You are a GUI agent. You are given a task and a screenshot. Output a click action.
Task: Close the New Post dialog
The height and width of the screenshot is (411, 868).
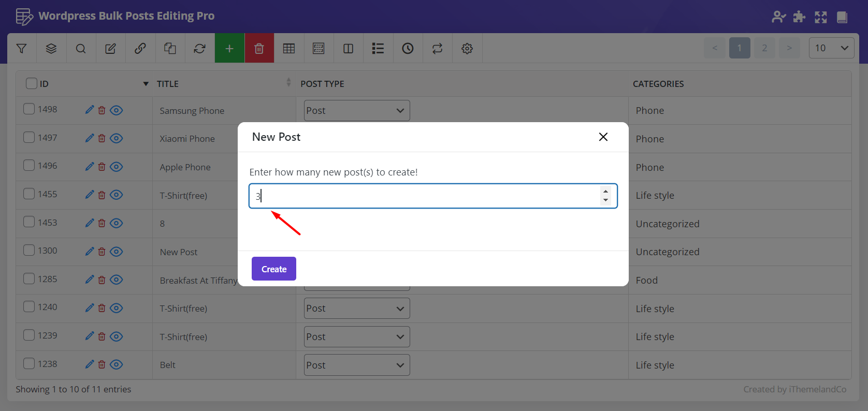coord(603,137)
